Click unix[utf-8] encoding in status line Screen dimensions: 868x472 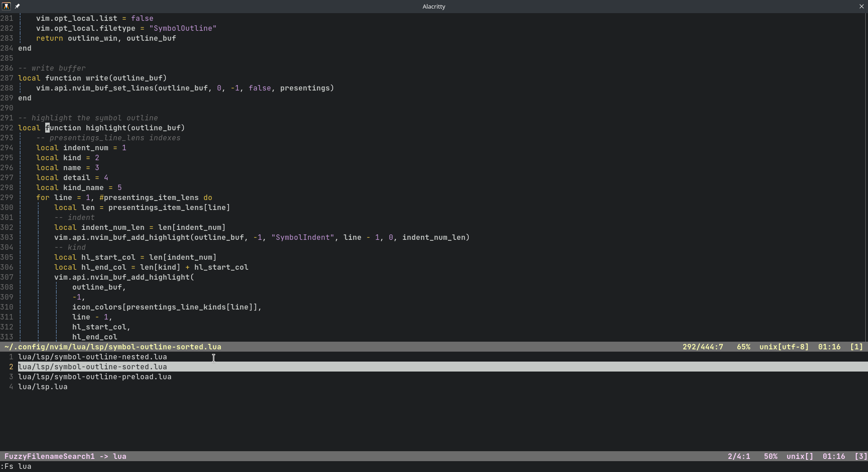(784, 347)
